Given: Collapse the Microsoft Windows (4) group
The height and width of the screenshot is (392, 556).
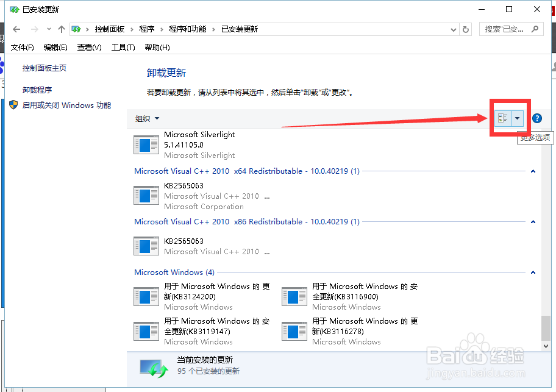Looking at the screenshot, I should pyautogui.click(x=533, y=273).
